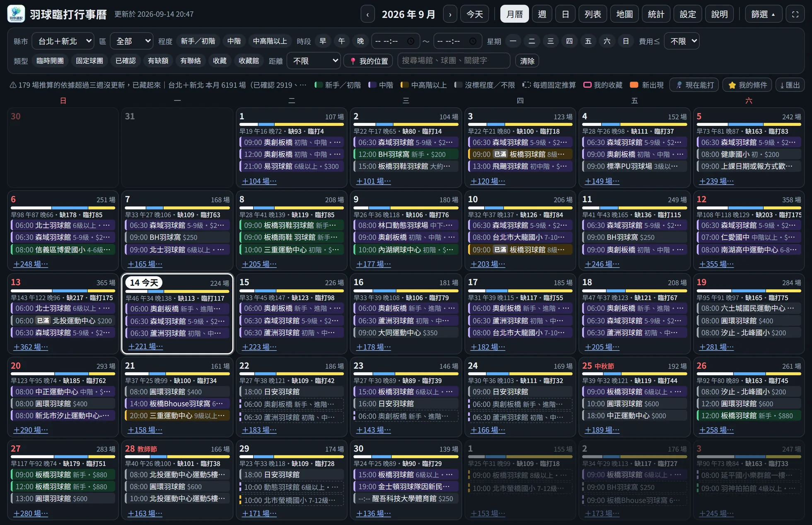
Task: Click 我的收藏 pink legend swatch
Action: point(587,85)
